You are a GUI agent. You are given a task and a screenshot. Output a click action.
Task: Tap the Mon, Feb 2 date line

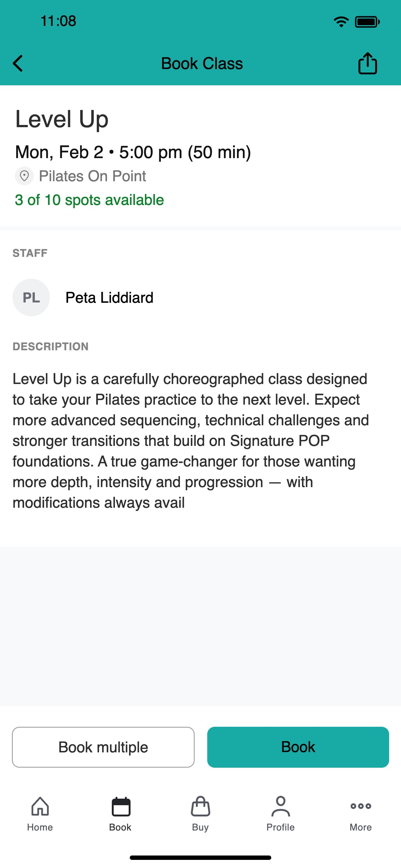(133, 152)
